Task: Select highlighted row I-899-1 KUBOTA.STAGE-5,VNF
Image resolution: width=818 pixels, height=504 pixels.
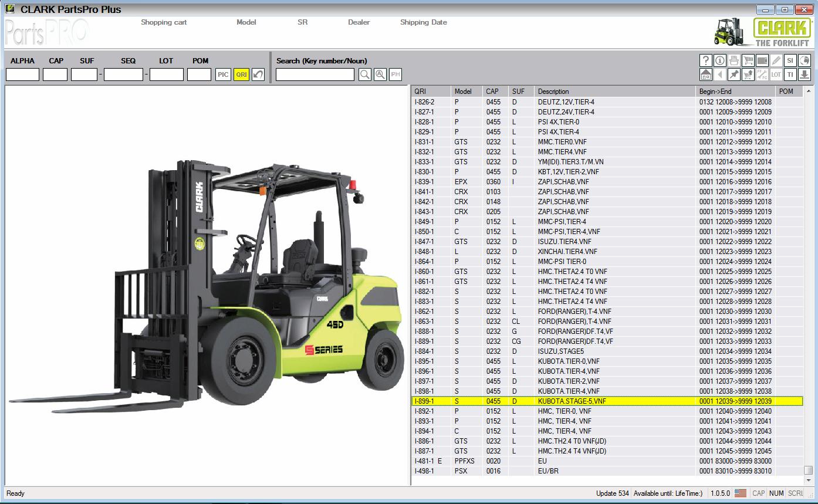Action: click(x=607, y=401)
